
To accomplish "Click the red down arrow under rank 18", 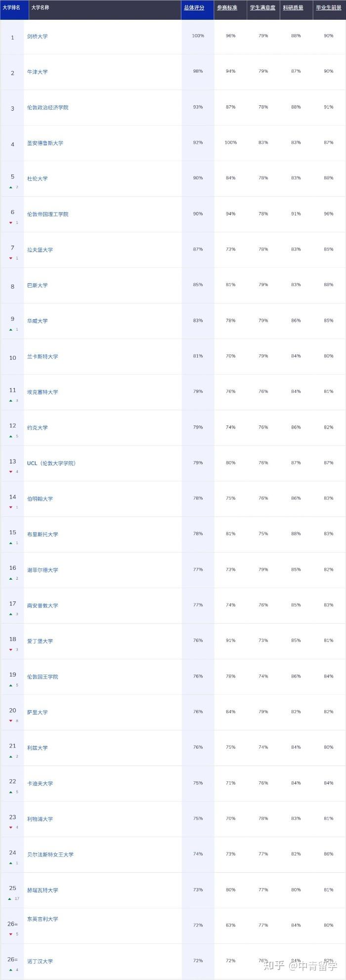I will point(10,650).
